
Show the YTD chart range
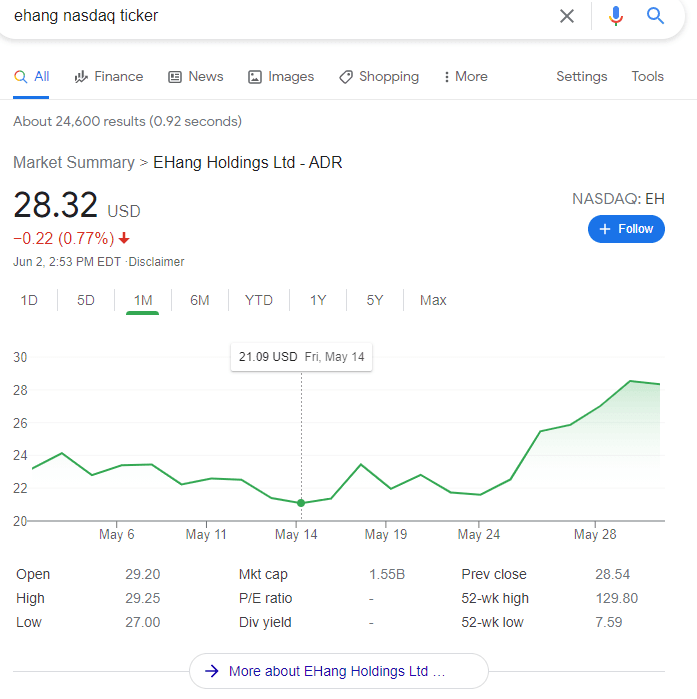click(258, 300)
